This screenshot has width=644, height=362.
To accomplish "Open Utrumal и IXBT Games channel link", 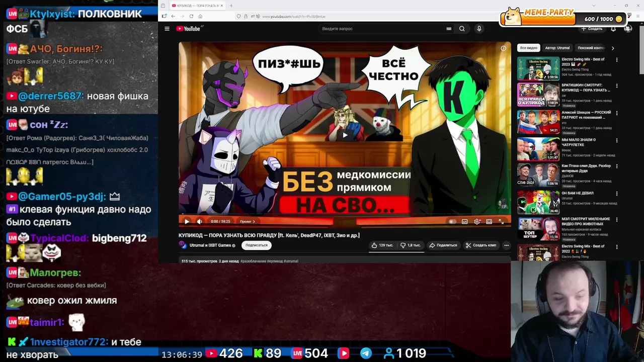I will (210, 245).
